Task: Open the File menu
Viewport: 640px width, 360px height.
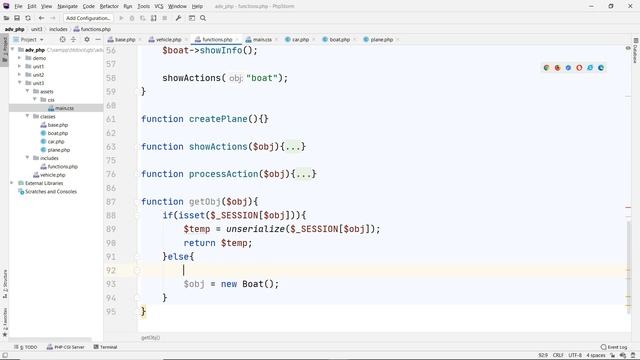Action: (x=18, y=6)
